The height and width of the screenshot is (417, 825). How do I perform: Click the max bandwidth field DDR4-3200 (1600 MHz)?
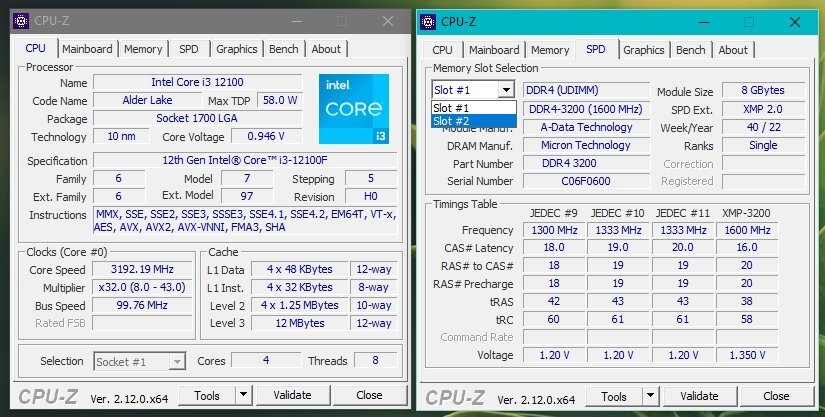[586, 109]
